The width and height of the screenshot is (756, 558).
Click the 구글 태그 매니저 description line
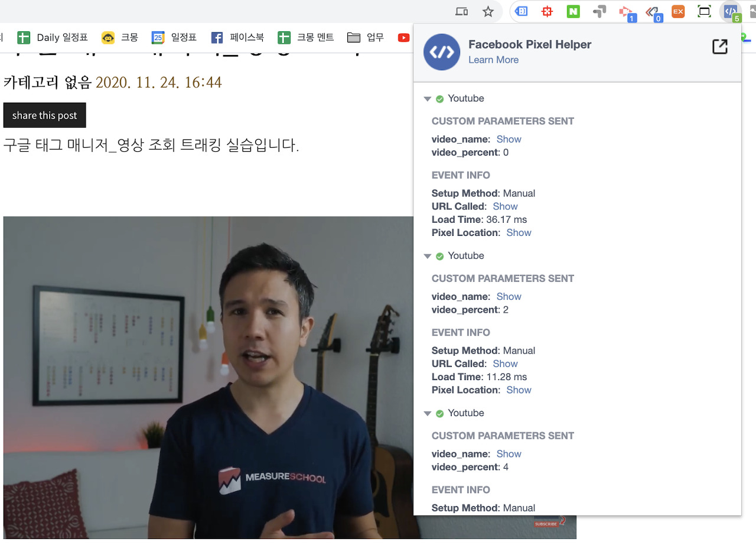tap(151, 145)
